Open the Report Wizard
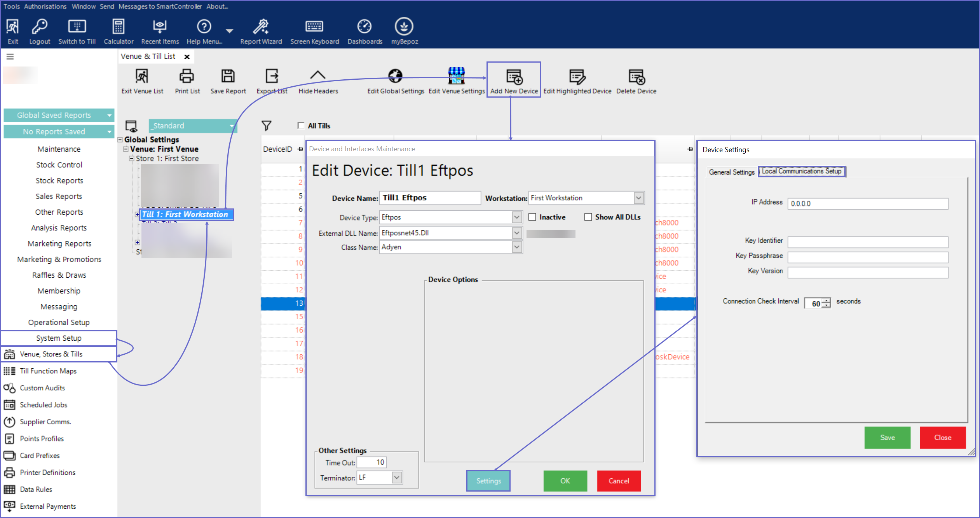This screenshot has width=980, height=518. (x=261, y=27)
